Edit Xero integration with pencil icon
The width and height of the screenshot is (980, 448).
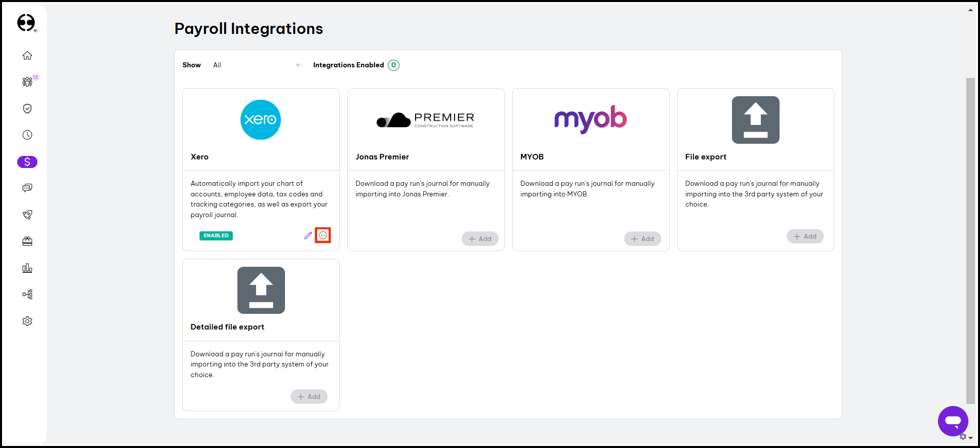coord(308,235)
